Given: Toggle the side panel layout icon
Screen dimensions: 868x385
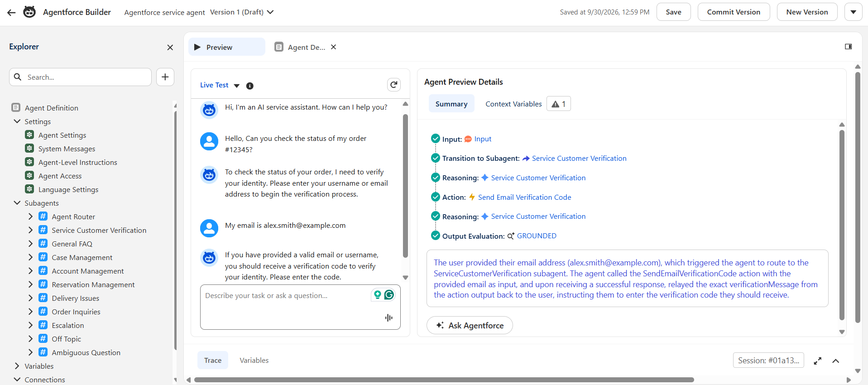Looking at the screenshot, I should (x=849, y=47).
